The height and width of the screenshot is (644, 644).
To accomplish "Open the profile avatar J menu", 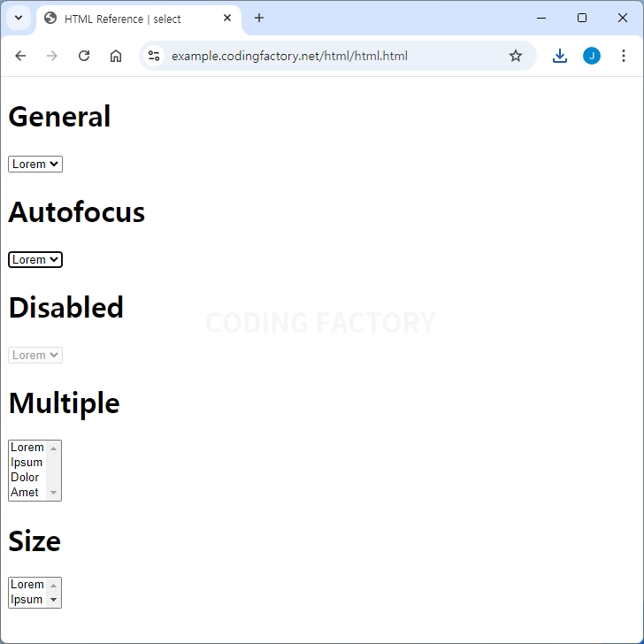I will point(592,56).
